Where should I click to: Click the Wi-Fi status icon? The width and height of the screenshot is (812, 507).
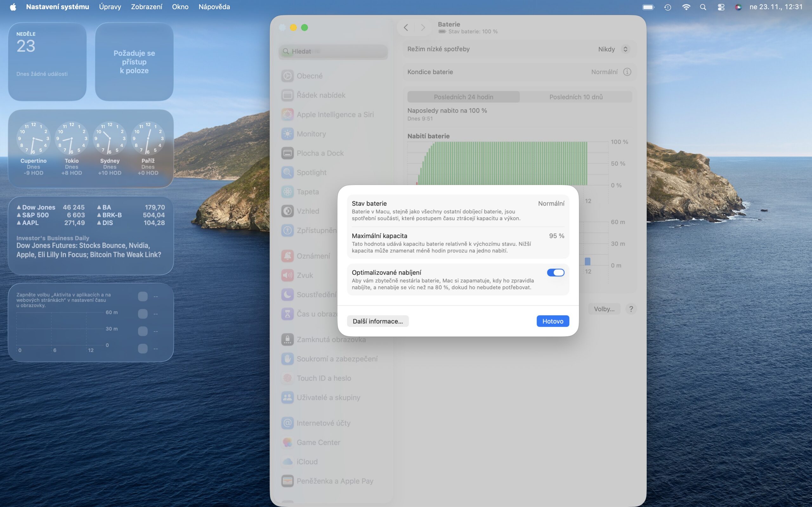686,7
